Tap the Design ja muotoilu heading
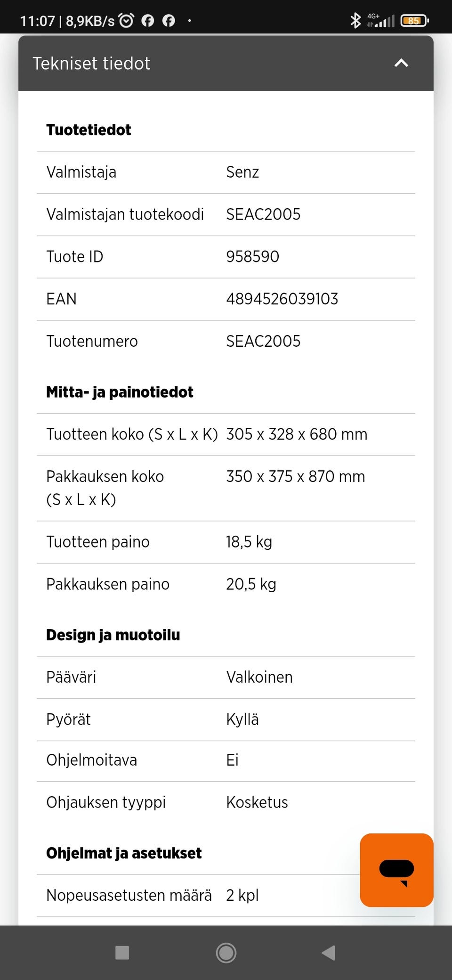The image size is (452, 980). pyautogui.click(x=113, y=635)
